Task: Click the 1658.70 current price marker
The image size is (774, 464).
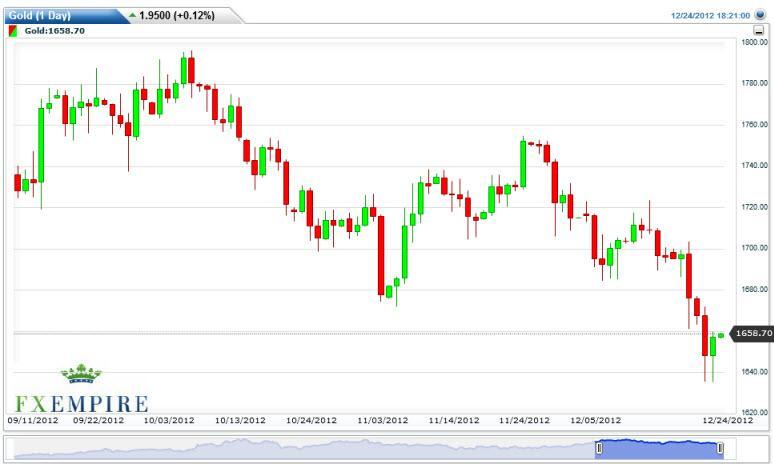Action: [751, 334]
